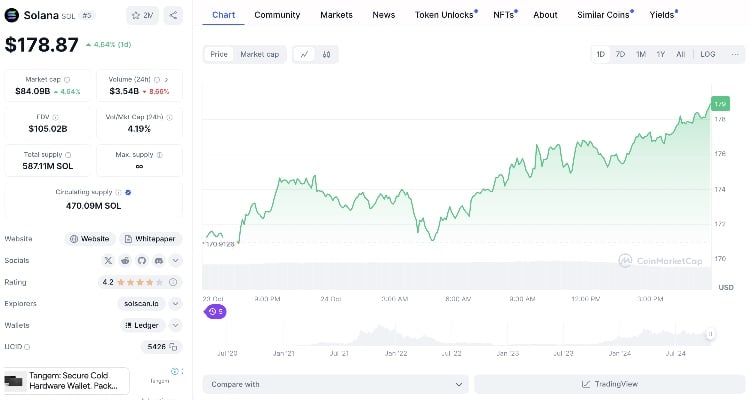750x400 pixels.
Task: Open Ledger wallet link
Action: 142,325
